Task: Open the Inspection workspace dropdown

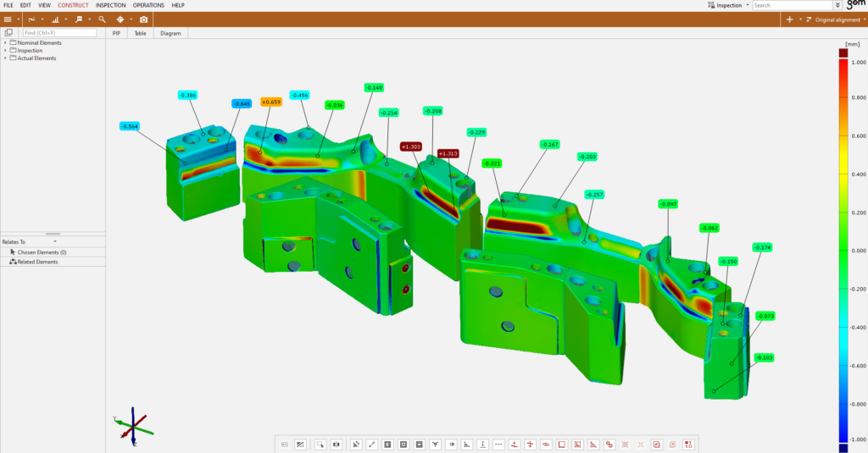Action: click(729, 5)
